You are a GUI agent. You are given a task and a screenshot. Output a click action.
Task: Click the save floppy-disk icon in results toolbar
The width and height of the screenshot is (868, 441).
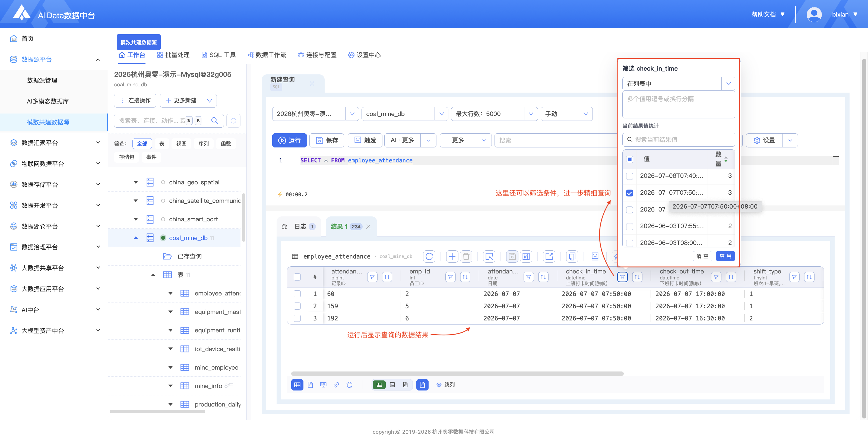tap(512, 256)
